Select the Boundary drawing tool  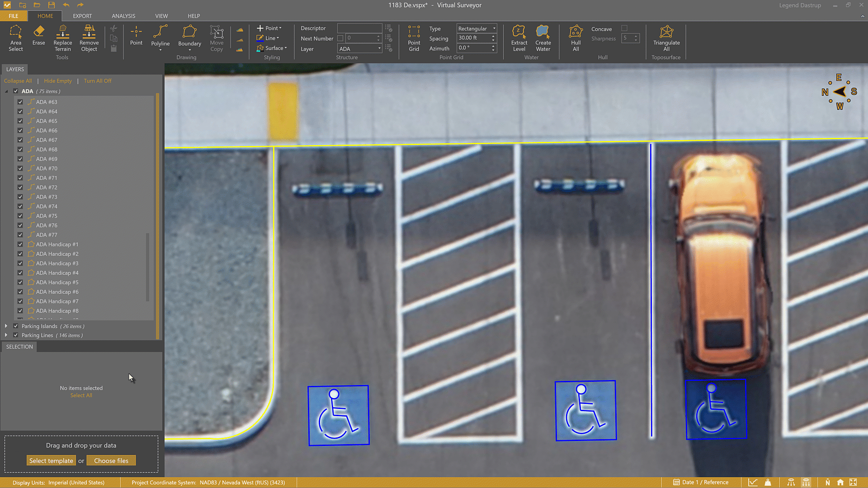click(189, 36)
